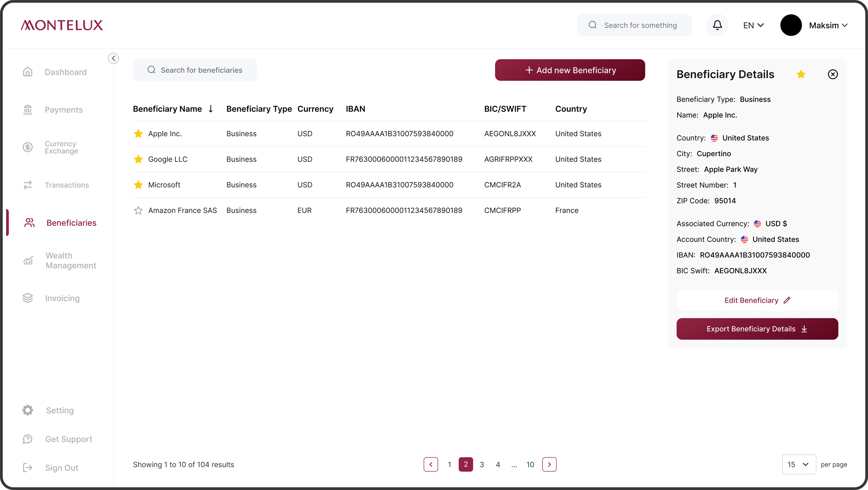Focus the Search for beneficiaries field
Viewport: 868px width, 490px height.
point(195,70)
